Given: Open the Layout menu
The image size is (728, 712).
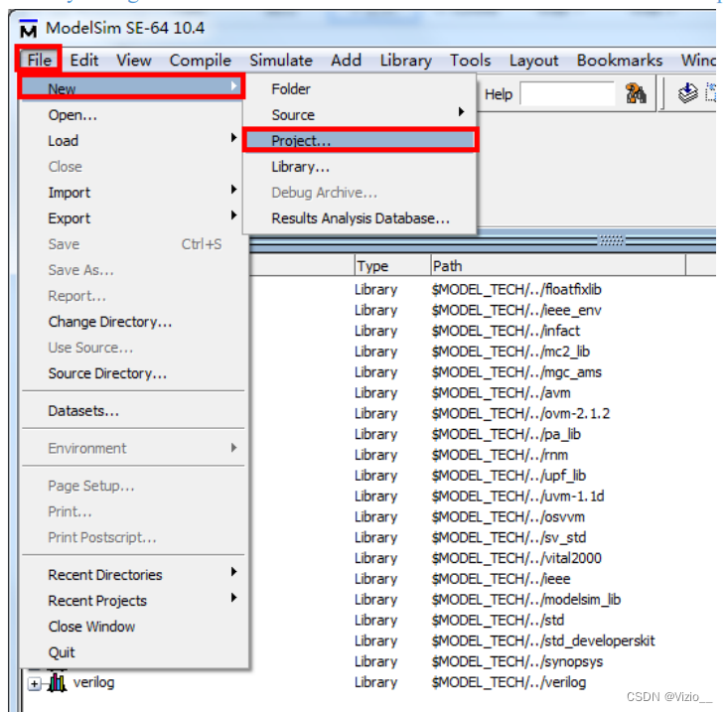Looking at the screenshot, I should pos(534,60).
